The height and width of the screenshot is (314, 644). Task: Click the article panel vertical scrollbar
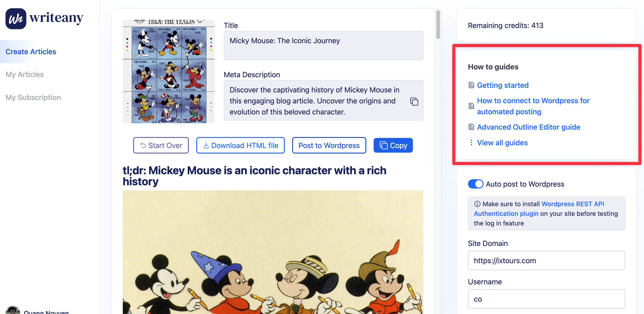438,25
